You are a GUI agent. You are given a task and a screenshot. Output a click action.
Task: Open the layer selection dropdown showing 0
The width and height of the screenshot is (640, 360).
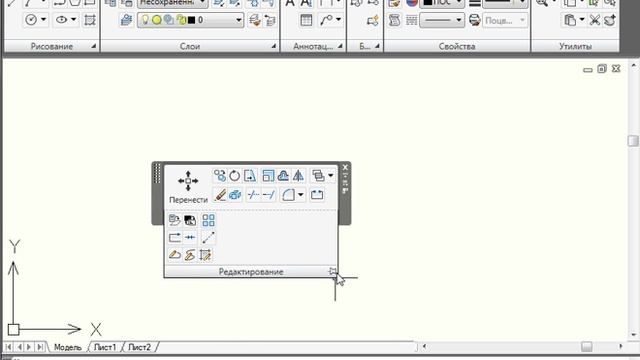pyautogui.click(x=191, y=20)
